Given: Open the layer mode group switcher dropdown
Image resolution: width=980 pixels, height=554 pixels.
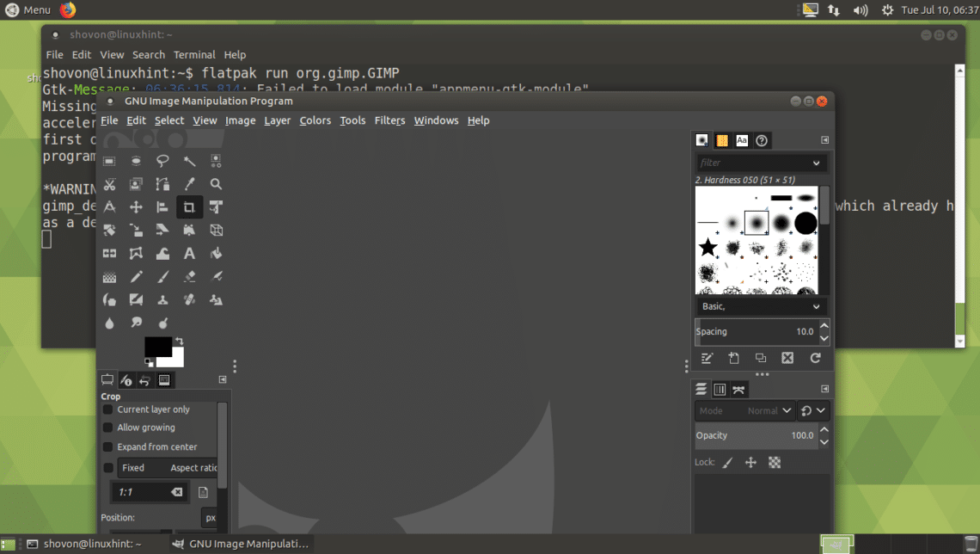Looking at the screenshot, I should point(814,411).
